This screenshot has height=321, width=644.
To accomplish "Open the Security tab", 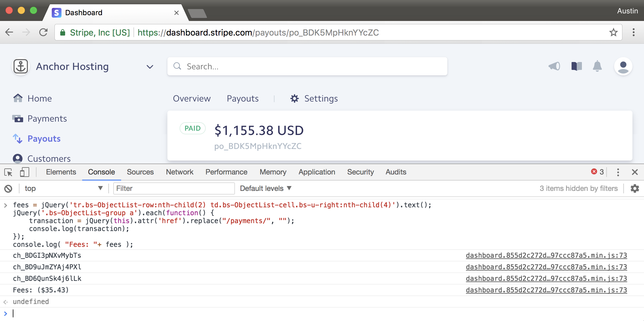I will pos(360,172).
